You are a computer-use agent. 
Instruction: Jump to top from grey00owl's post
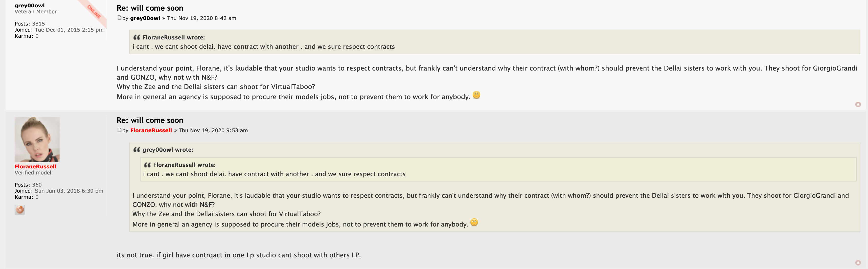point(858,104)
